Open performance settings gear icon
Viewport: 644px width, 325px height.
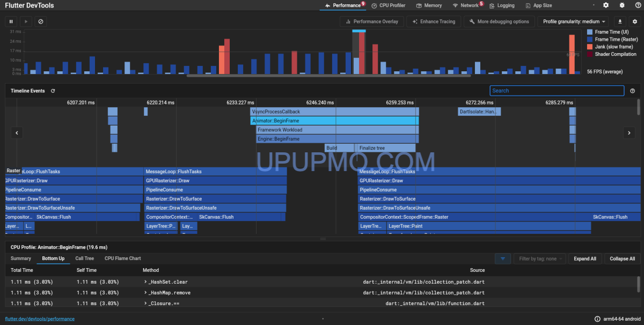635,21
